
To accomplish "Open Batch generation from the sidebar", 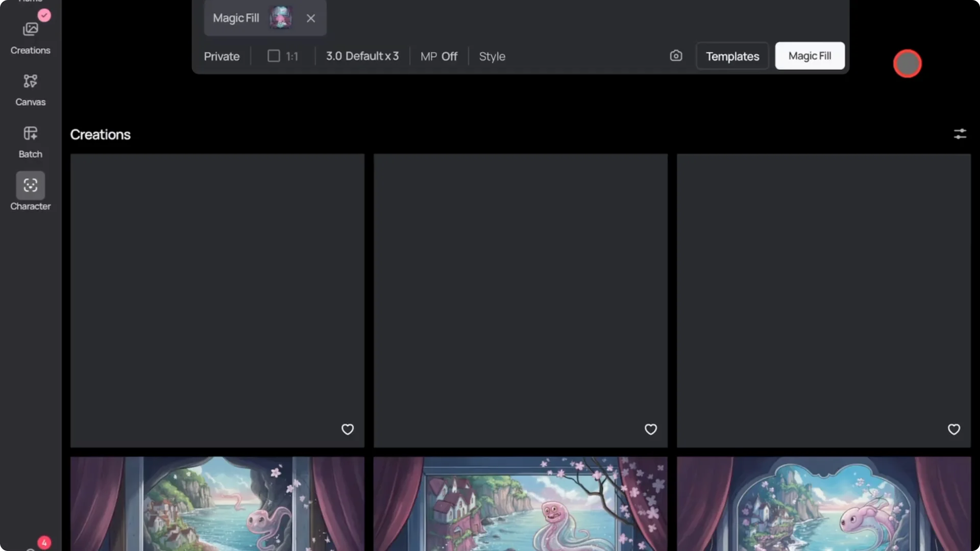I will (30, 140).
